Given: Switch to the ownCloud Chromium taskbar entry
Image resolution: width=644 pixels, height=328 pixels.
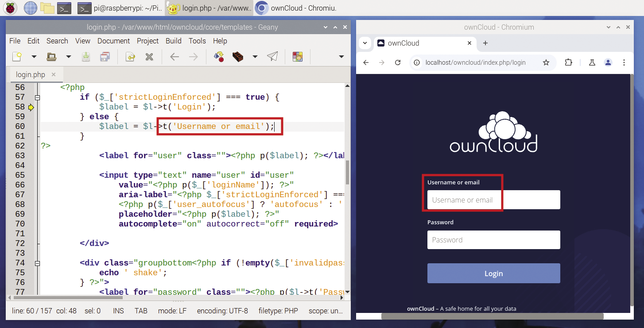Looking at the screenshot, I should 296,8.
